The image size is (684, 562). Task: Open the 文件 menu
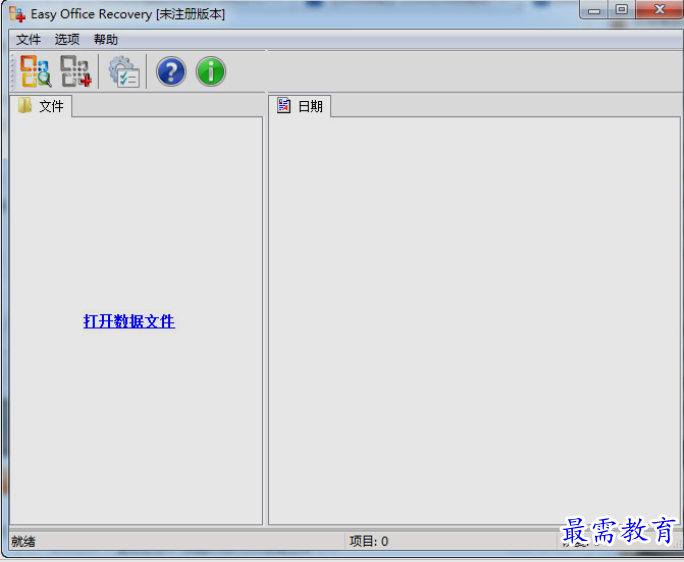pos(28,40)
